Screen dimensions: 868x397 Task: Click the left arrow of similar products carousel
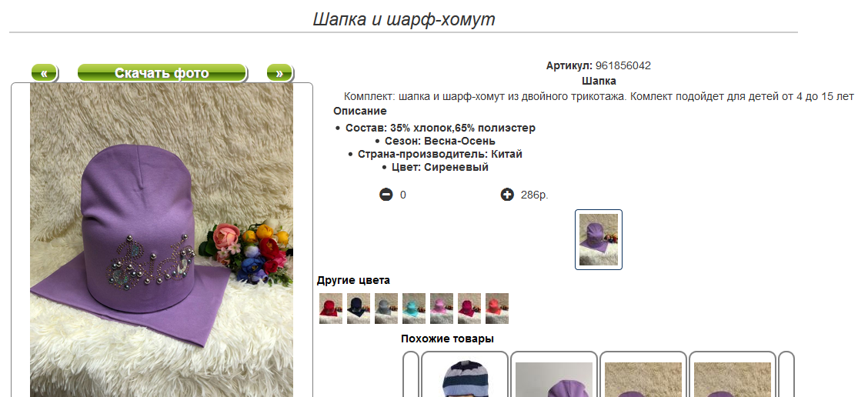(x=411, y=374)
